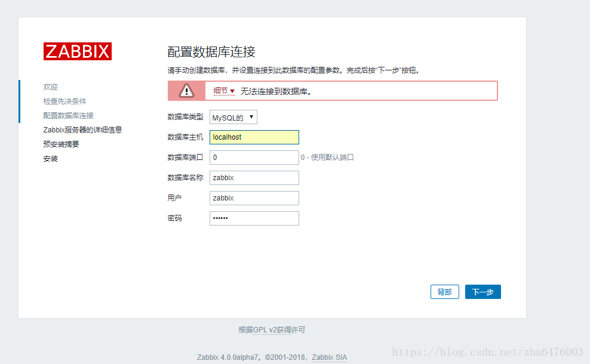The height and width of the screenshot is (364, 590).
Task: Click the 背部 back button
Action: 445,292
